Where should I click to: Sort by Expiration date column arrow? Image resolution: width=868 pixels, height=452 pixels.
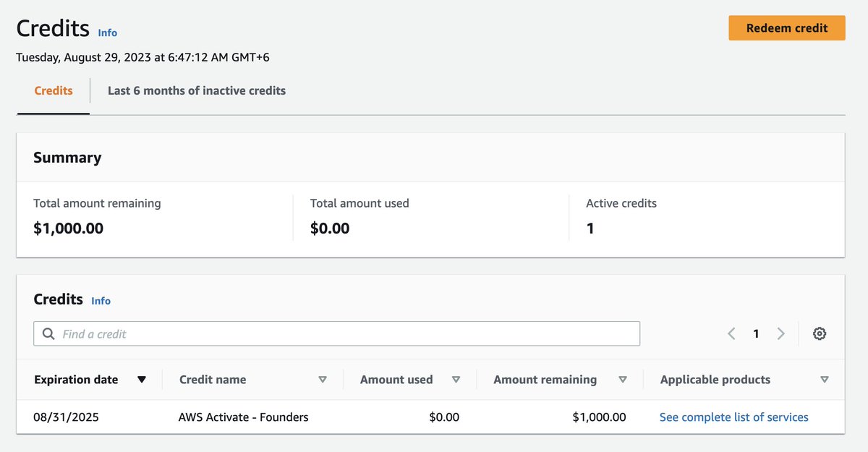(x=142, y=380)
